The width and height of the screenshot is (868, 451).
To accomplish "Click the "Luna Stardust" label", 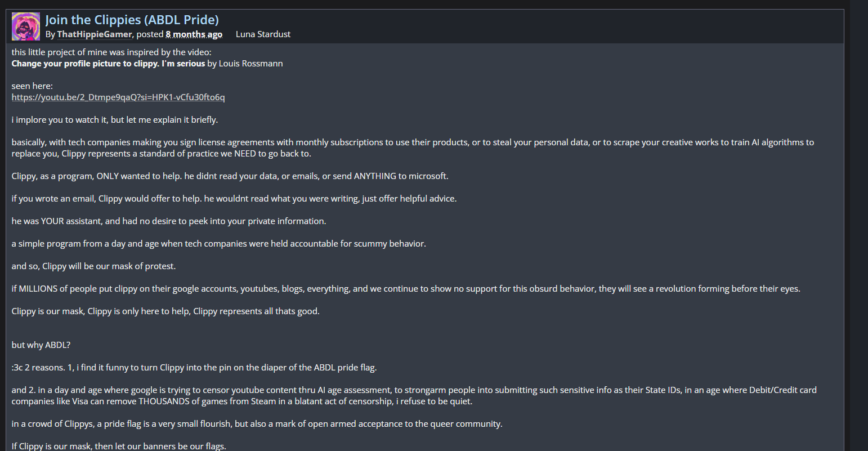I will [x=263, y=34].
